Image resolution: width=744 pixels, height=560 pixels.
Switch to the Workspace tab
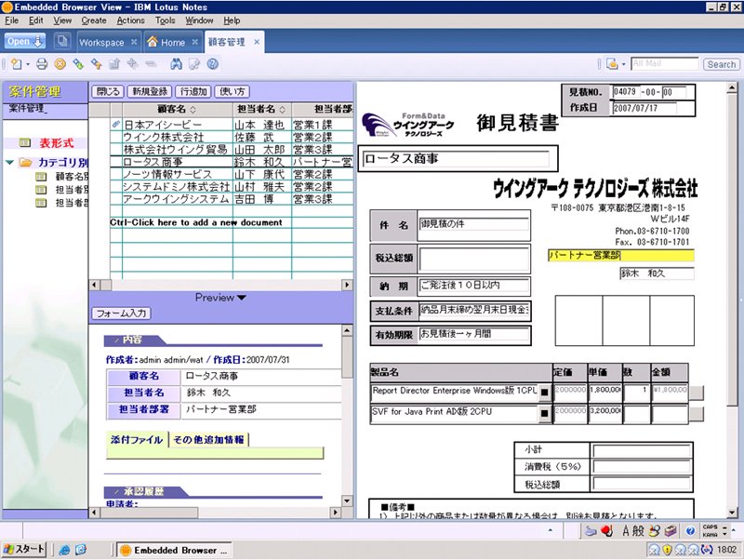[101, 42]
